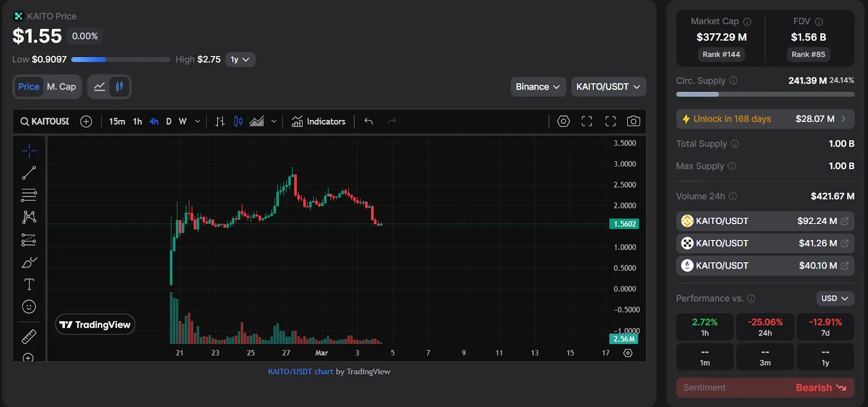Image resolution: width=868 pixels, height=407 pixels.
Task: Open chart settings hexagon icon
Action: click(564, 122)
